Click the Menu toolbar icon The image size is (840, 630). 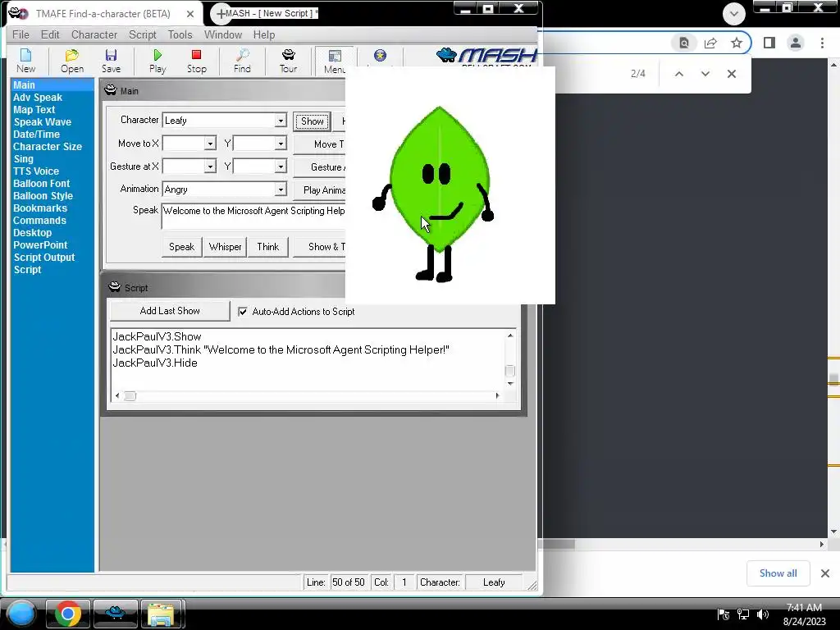click(335, 61)
